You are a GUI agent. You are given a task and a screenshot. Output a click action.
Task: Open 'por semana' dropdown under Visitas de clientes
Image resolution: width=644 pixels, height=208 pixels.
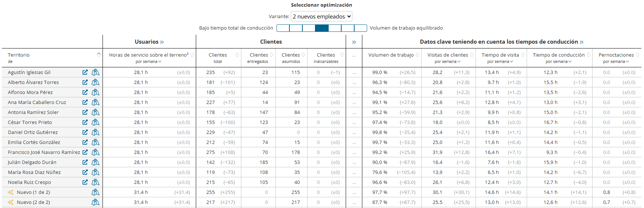pyautogui.click(x=447, y=61)
